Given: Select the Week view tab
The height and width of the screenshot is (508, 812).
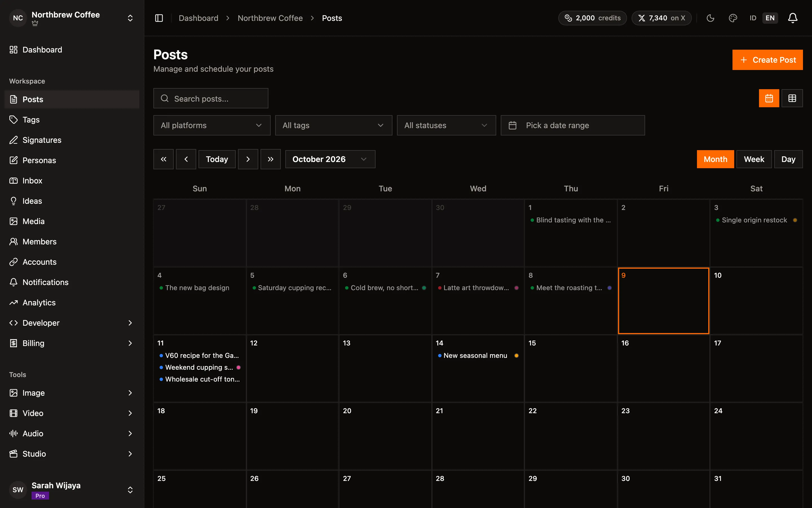Looking at the screenshot, I should tap(754, 159).
